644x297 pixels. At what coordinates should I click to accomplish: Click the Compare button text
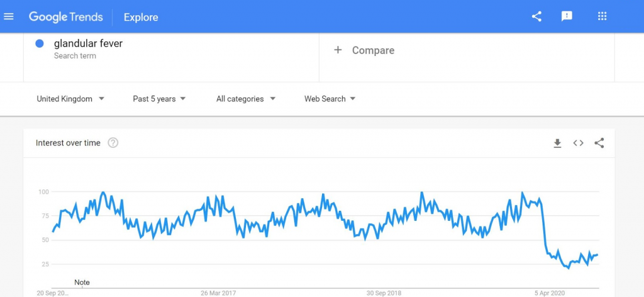(373, 50)
